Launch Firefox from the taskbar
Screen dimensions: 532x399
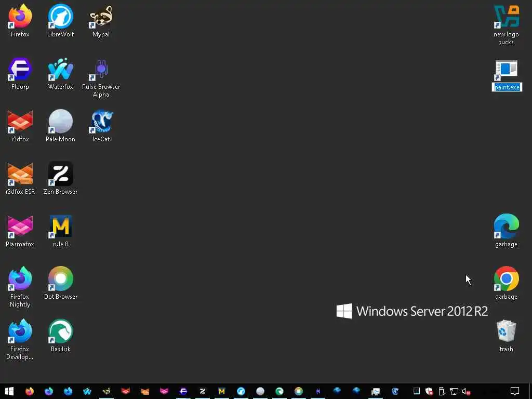coord(30,391)
